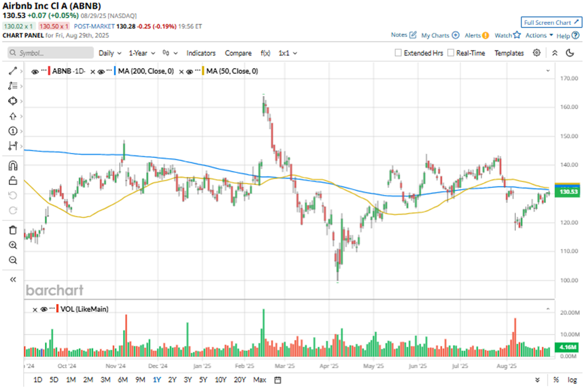Open the Notes link
This screenshot has height=392, width=587.
click(403, 35)
